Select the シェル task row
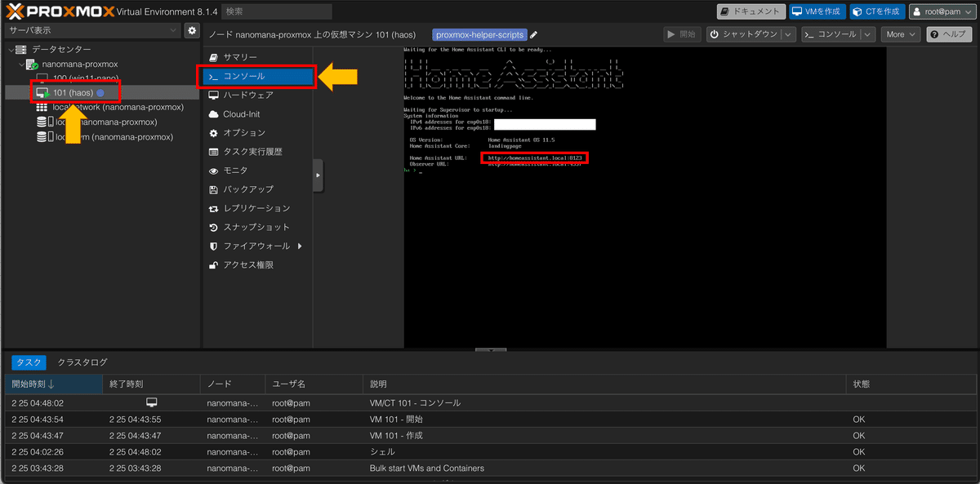 490,452
